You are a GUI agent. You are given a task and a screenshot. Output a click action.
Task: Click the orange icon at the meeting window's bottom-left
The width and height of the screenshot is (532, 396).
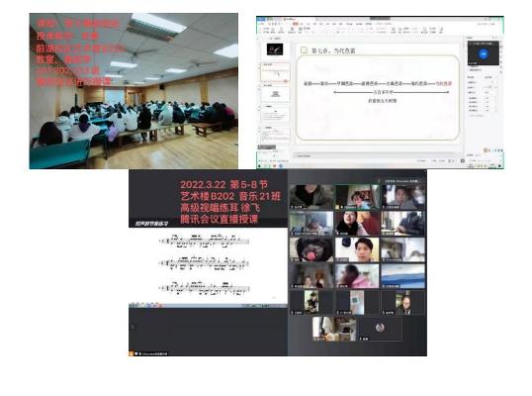point(132,353)
